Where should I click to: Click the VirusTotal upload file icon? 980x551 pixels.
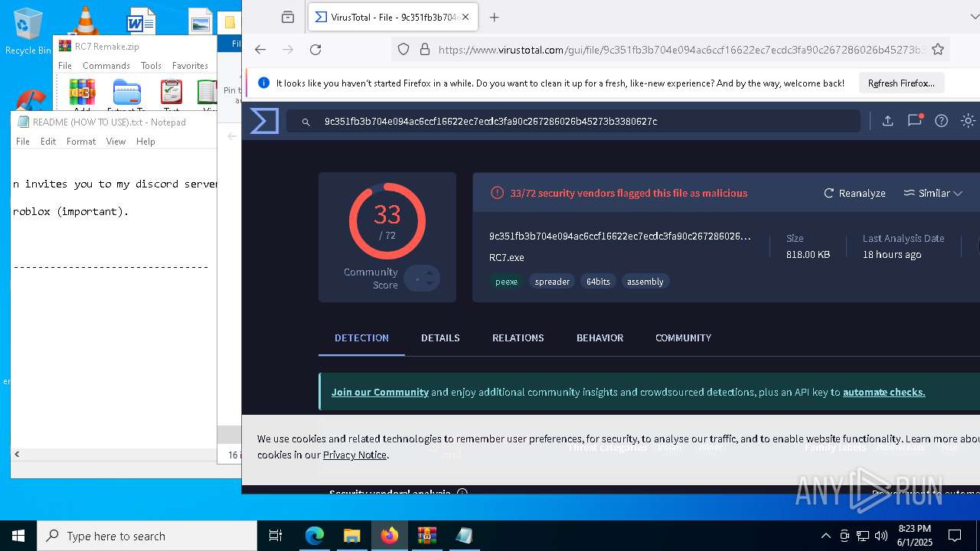click(x=887, y=121)
